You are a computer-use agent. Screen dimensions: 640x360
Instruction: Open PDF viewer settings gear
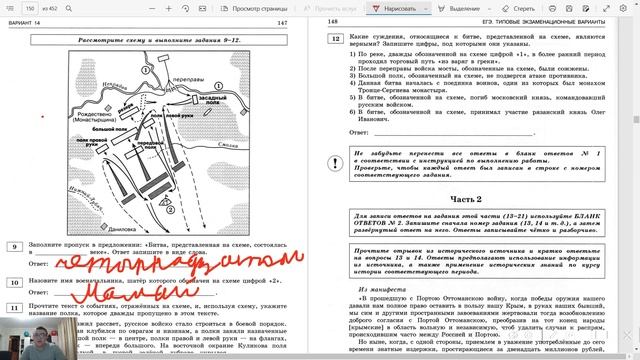pyautogui.click(x=623, y=8)
